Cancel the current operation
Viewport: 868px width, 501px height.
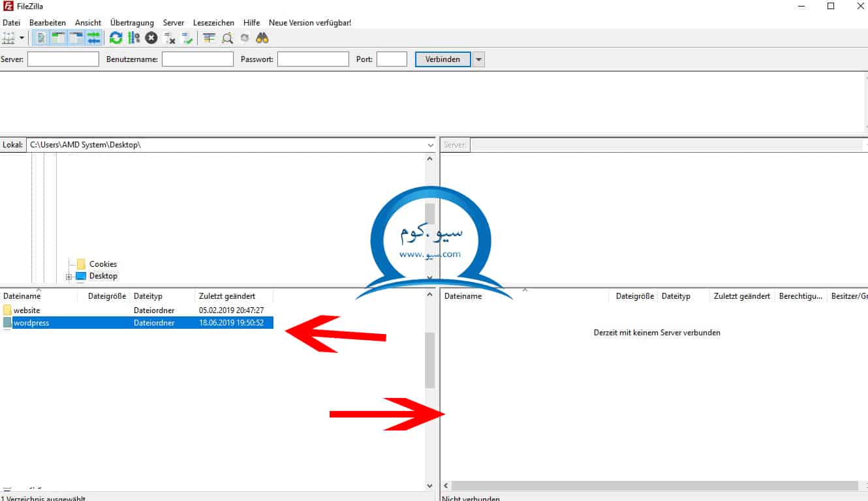click(151, 38)
